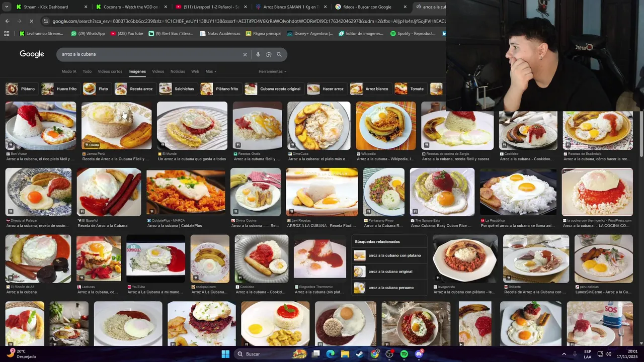Open the Editor de imagenes bookmark

(361, 34)
